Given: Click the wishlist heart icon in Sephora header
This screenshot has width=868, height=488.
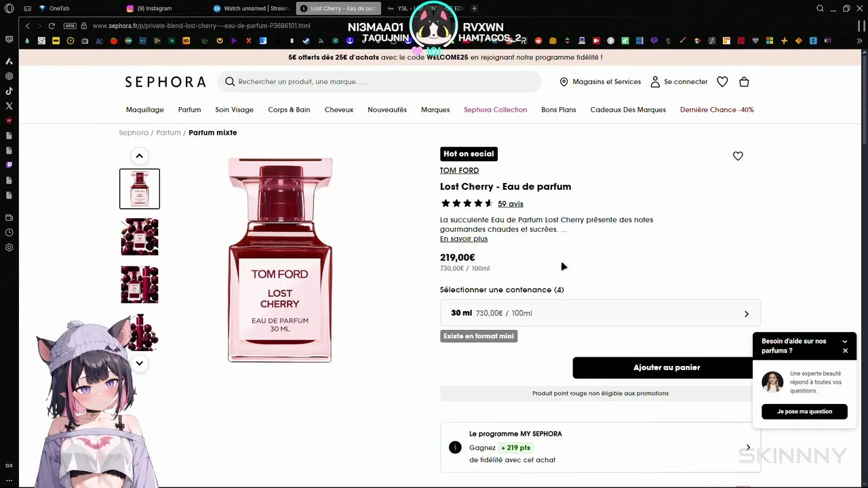Looking at the screenshot, I should pyautogui.click(x=722, y=82).
